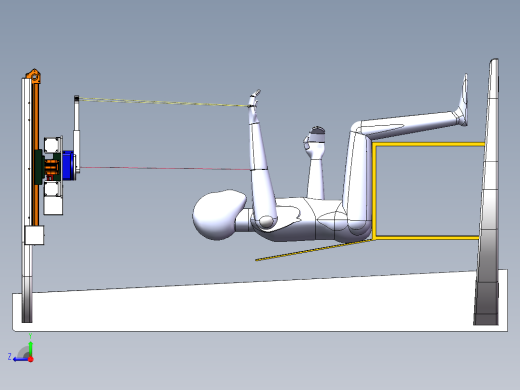
Task: Click the blue Z axis of the triad
Action: [21, 360]
